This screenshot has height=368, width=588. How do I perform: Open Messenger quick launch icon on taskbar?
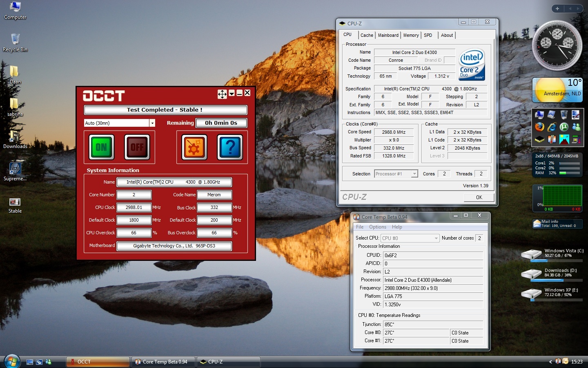pyautogui.click(x=49, y=362)
